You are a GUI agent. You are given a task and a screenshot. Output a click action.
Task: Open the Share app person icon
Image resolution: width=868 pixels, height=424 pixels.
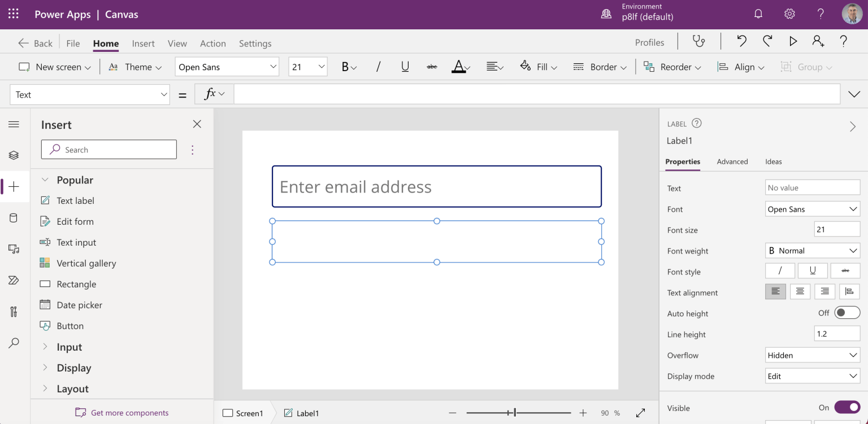pyautogui.click(x=818, y=41)
